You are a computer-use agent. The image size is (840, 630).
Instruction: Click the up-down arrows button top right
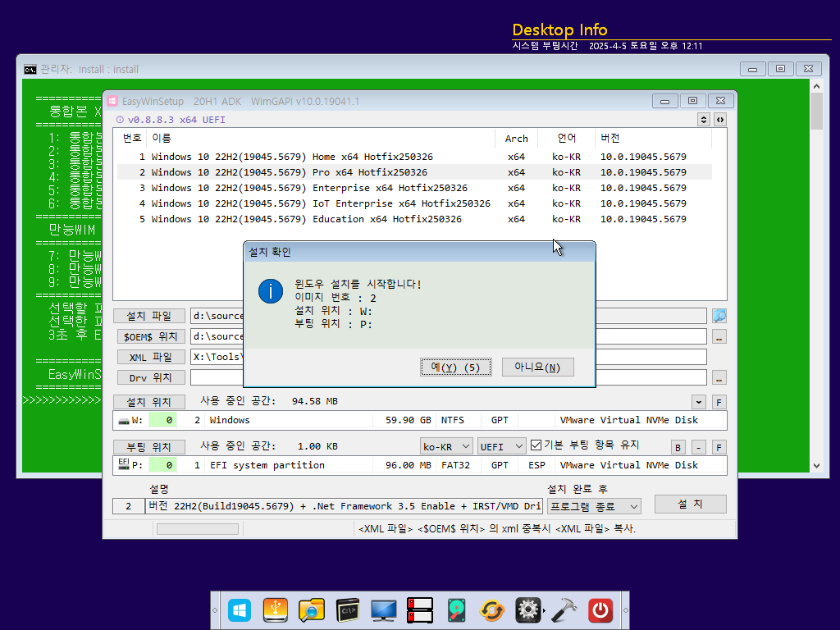point(704,120)
